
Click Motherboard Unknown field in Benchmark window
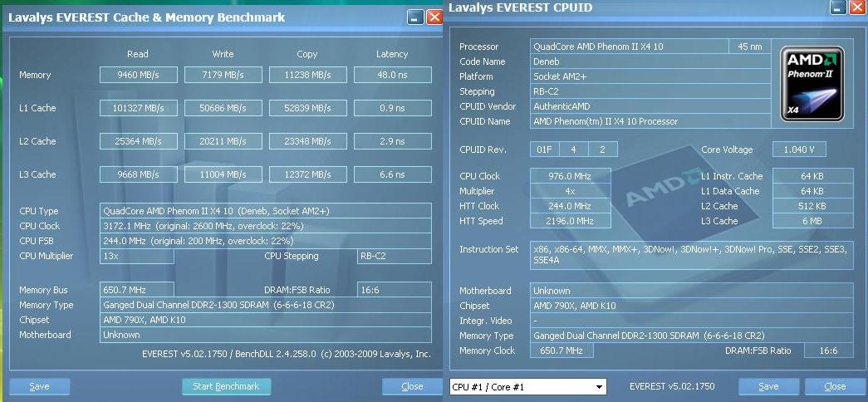(266, 335)
